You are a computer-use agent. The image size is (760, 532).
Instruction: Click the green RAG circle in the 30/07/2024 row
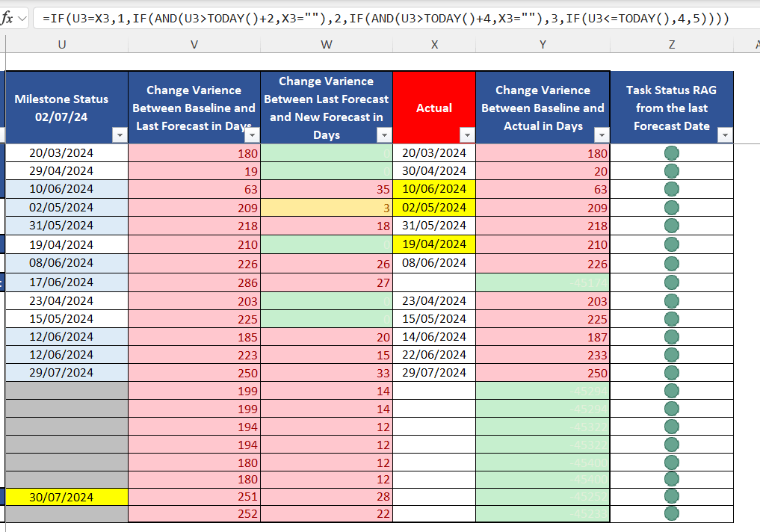coord(671,496)
